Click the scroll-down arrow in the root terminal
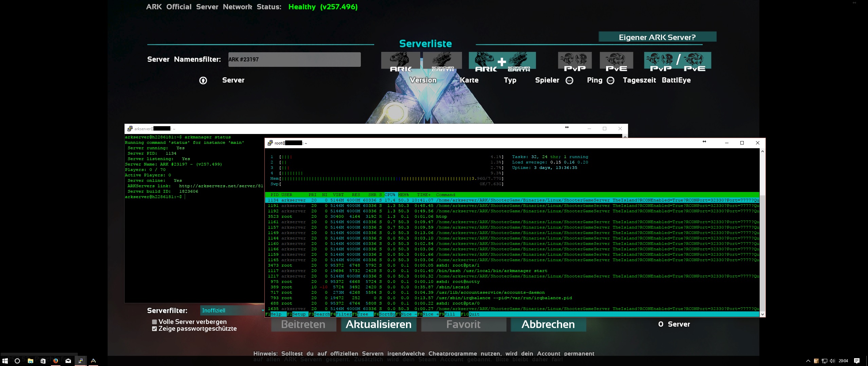 click(762, 314)
